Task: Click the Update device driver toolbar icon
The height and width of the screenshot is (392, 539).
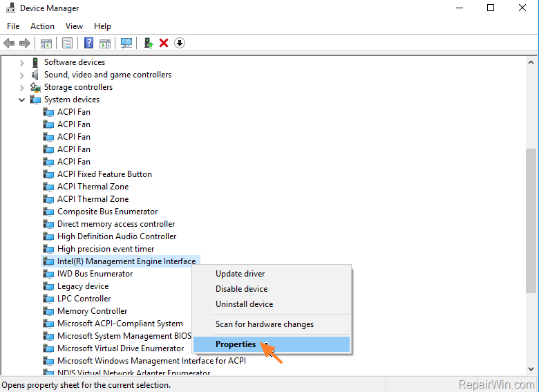Action: [149, 43]
